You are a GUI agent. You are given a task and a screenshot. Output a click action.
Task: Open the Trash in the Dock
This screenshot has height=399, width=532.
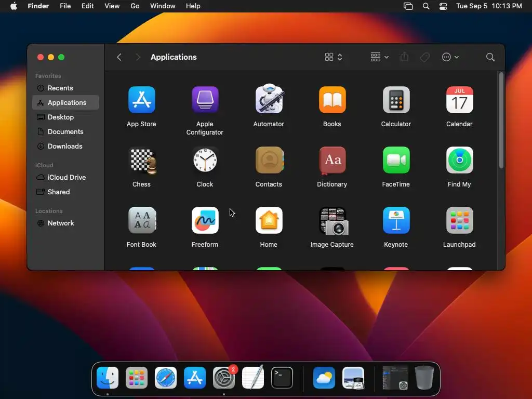tap(424, 378)
